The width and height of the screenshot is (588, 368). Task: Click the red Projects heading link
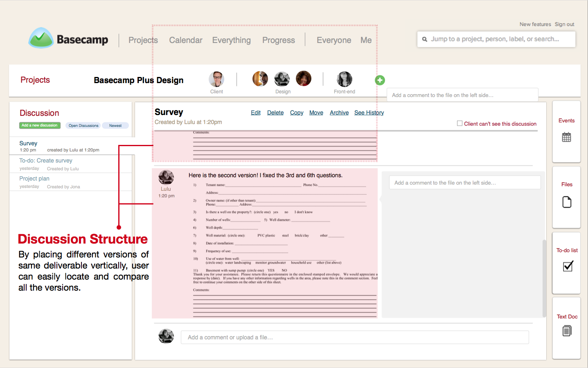[35, 80]
